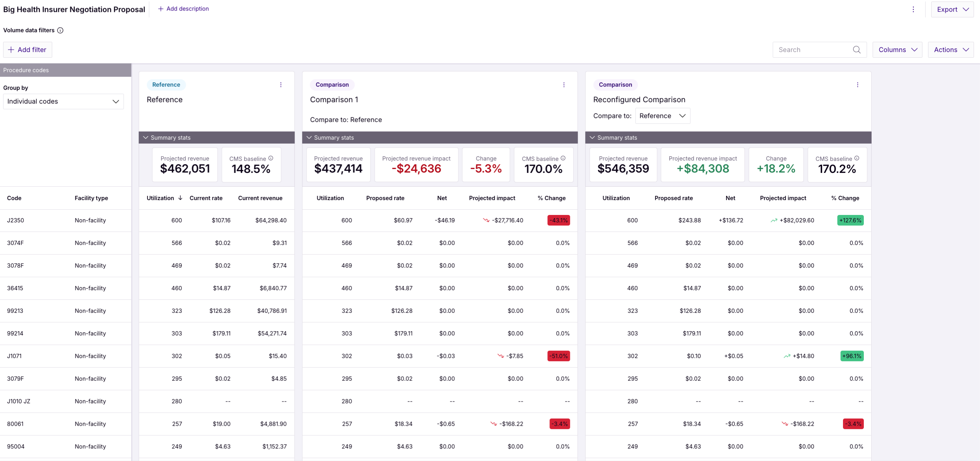980x461 pixels.
Task: Click downward trend icon in J2350 row
Action: click(486, 220)
